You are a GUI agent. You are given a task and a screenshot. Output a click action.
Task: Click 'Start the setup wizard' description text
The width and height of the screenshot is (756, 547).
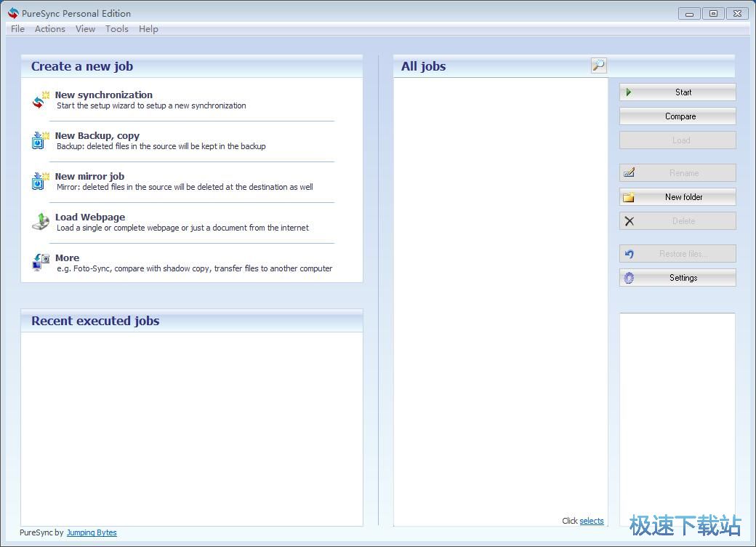coord(151,105)
